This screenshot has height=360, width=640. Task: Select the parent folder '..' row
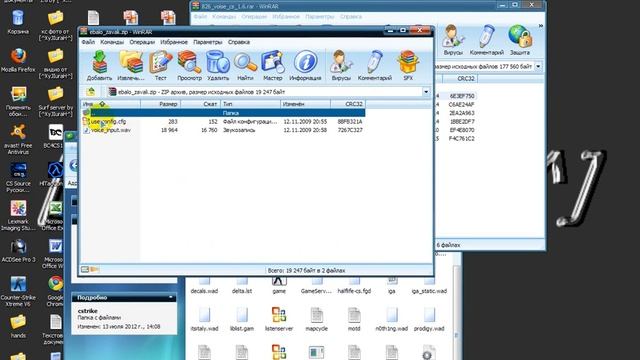pyautogui.click(x=223, y=113)
